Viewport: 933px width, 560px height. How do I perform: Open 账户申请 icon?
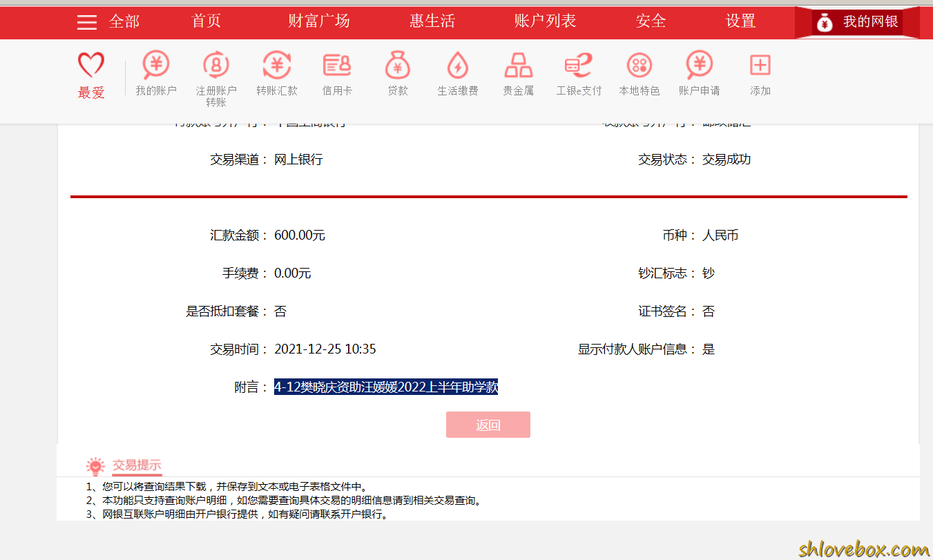point(700,66)
